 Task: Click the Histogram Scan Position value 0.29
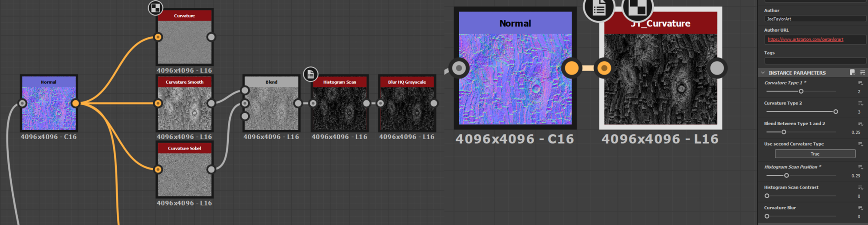coord(856,176)
